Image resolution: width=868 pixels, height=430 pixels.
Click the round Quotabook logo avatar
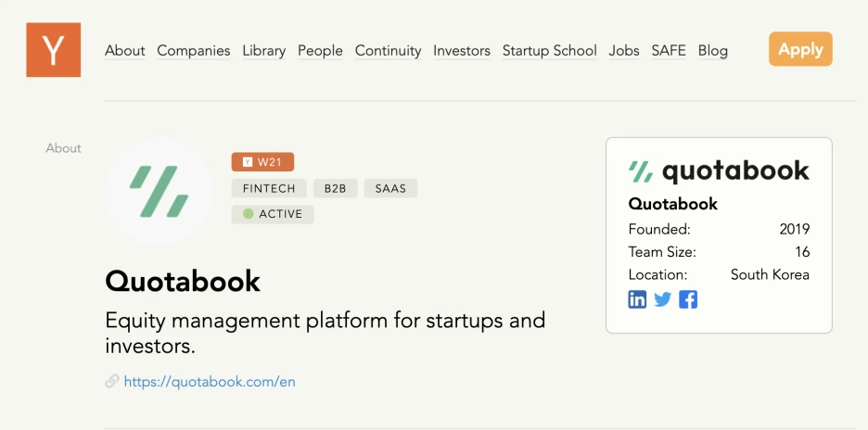point(159,192)
